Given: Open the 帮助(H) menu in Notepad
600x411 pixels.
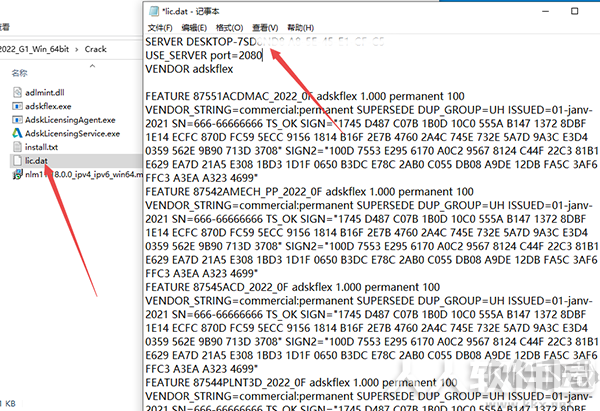Looking at the screenshot, I should pos(300,28).
